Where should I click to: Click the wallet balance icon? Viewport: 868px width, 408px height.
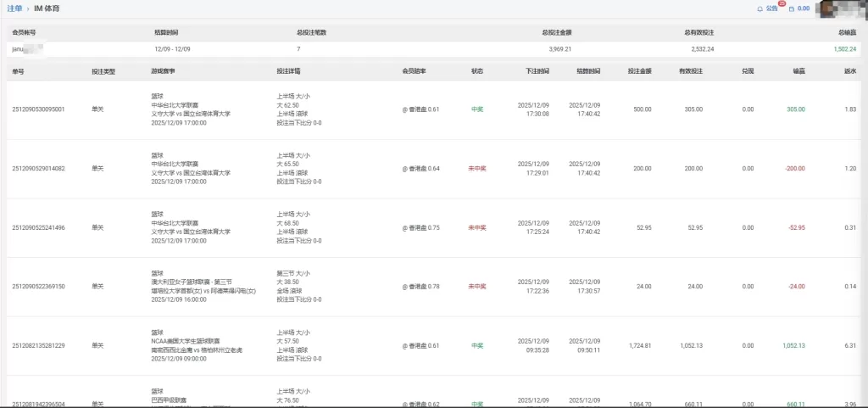click(792, 8)
